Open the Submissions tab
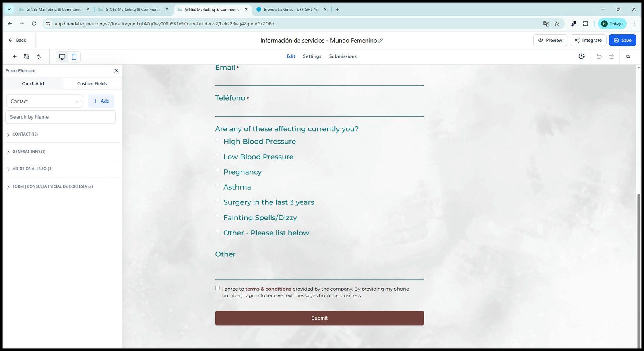This screenshot has width=644, height=351. tap(343, 56)
